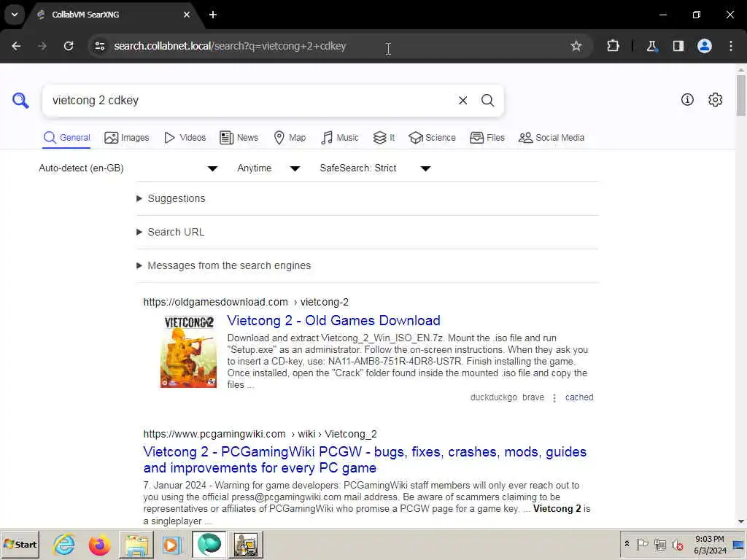Switch to the News category tab
Screen dimensions: 747x560
click(x=239, y=138)
